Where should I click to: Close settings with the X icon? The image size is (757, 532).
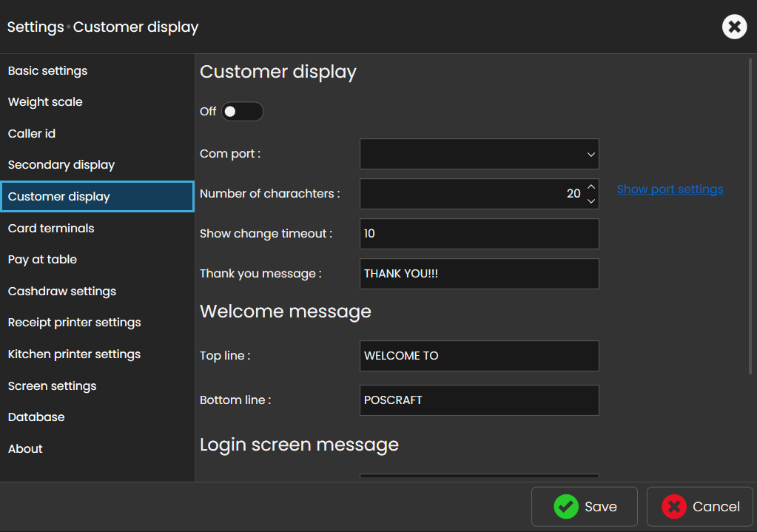[733, 27]
